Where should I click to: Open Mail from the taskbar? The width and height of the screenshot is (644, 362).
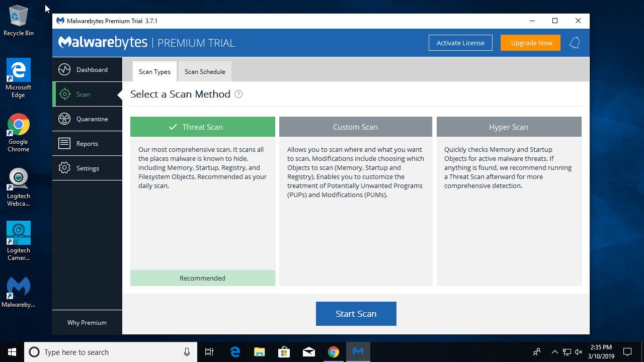coord(308,352)
